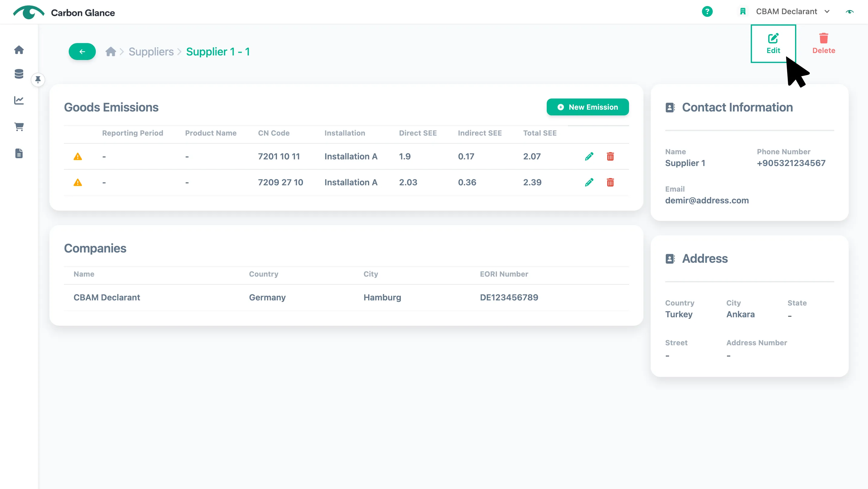The image size is (868, 489).
Task: Add a New Emission
Action: coord(588,107)
